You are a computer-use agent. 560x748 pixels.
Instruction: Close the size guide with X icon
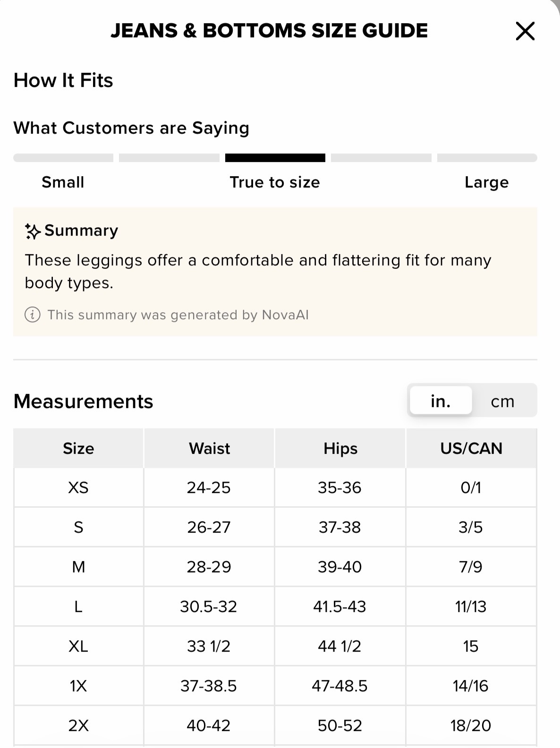click(525, 31)
